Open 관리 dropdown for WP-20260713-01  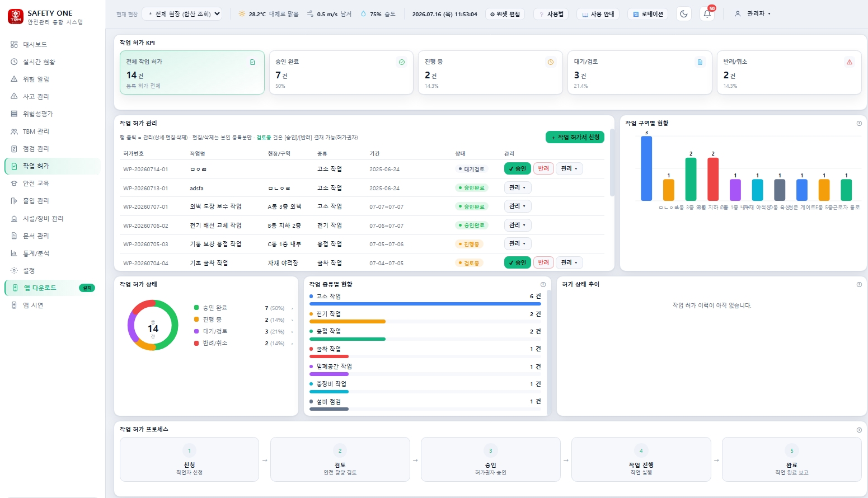coord(518,188)
